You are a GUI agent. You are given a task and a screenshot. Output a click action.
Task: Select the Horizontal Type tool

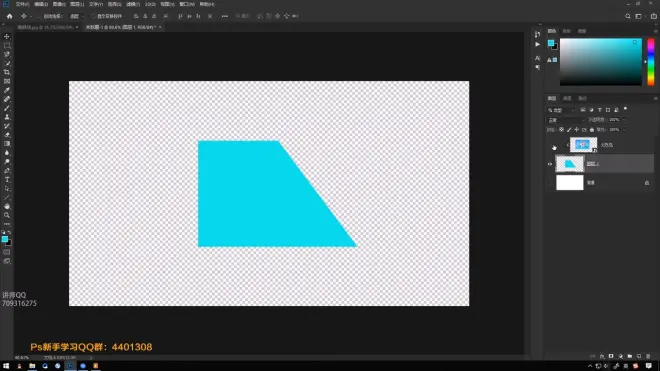pyautogui.click(x=7, y=180)
